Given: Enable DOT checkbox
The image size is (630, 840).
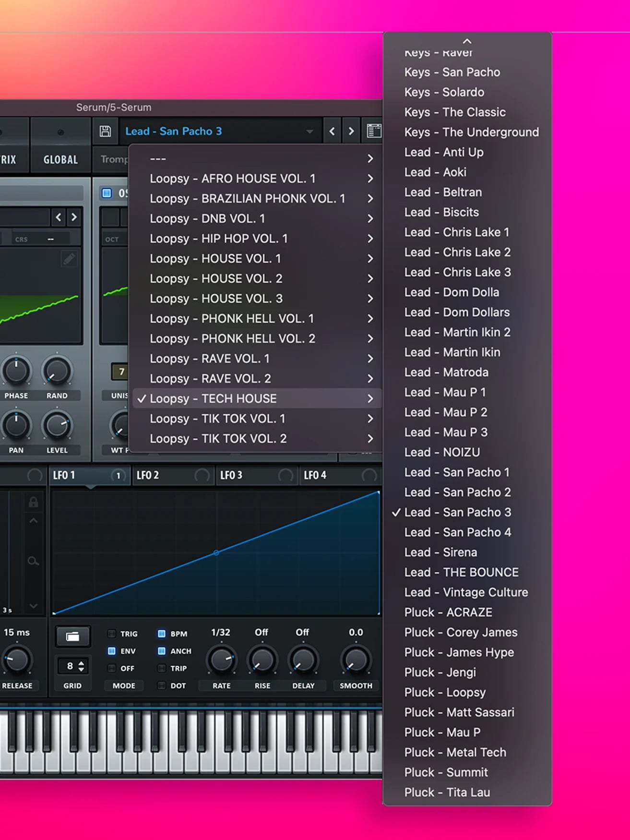Looking at the screenshot, I should point(162,685).
